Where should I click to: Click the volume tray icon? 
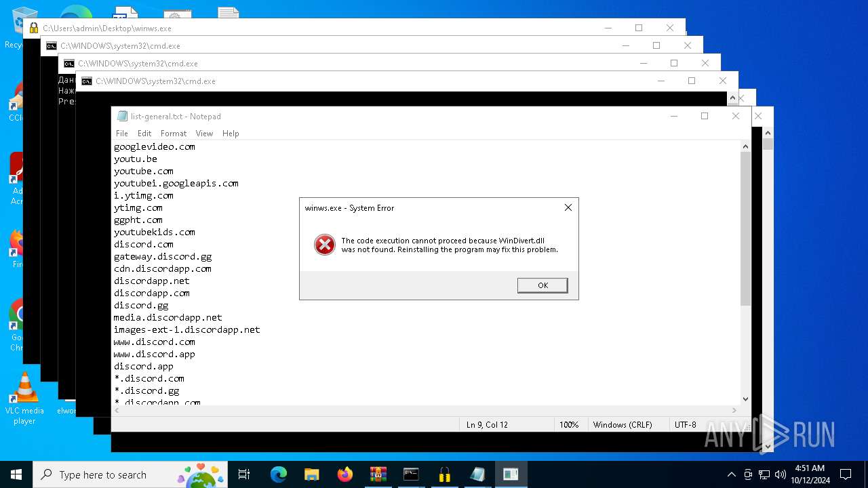coord(781,474)
